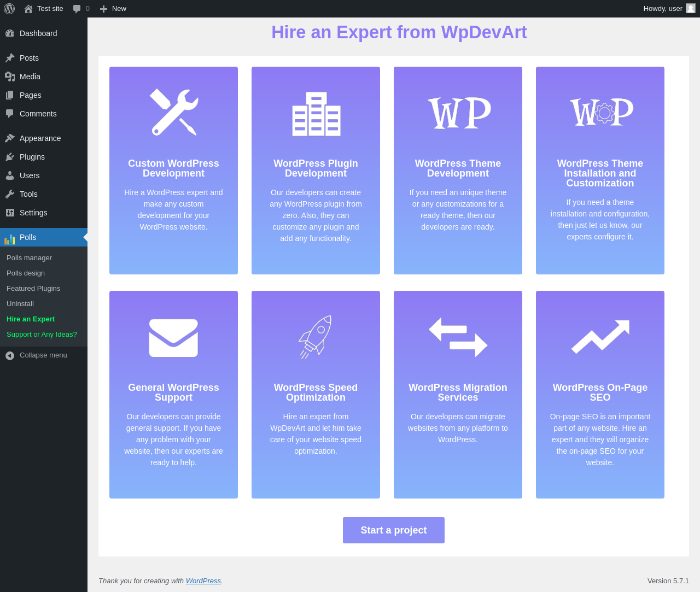Click the trending arrow On-Page SEO icon
Image resolution: width=700 pixels, height=592 pixels.
pos(600,337)
